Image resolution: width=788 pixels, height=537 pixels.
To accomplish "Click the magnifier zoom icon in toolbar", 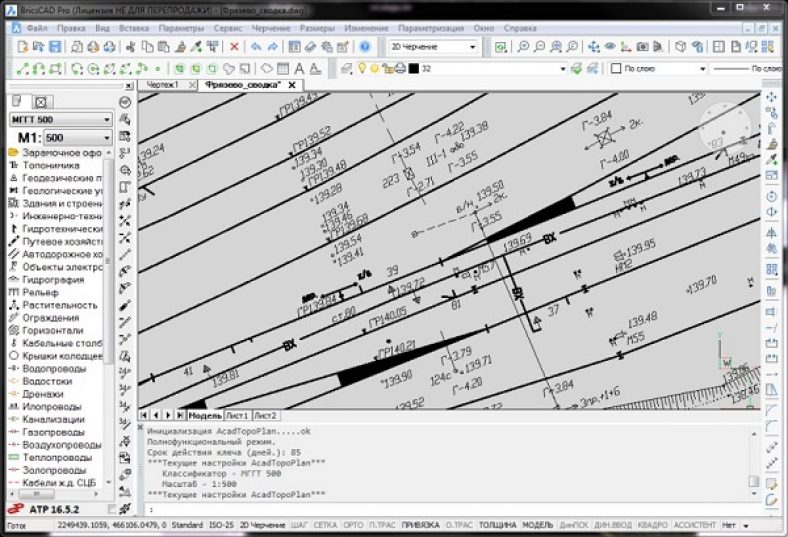I will click(x=522, y=47).
